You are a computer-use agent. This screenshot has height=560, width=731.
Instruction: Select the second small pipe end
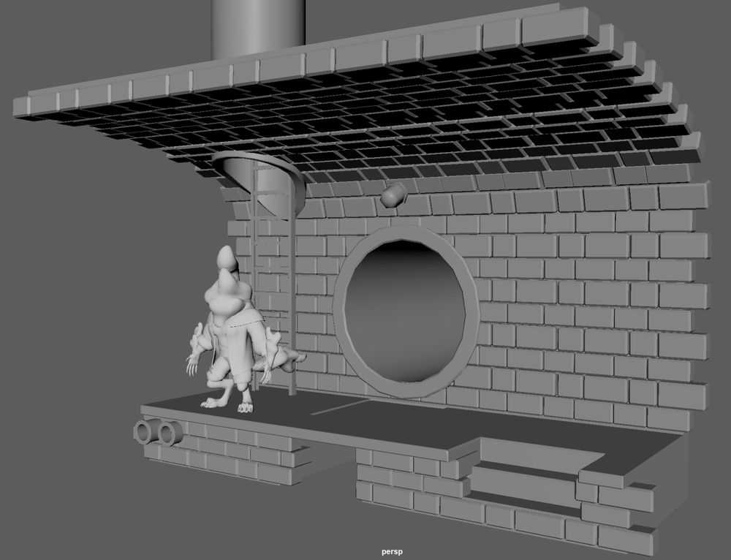tap(168, 434)
